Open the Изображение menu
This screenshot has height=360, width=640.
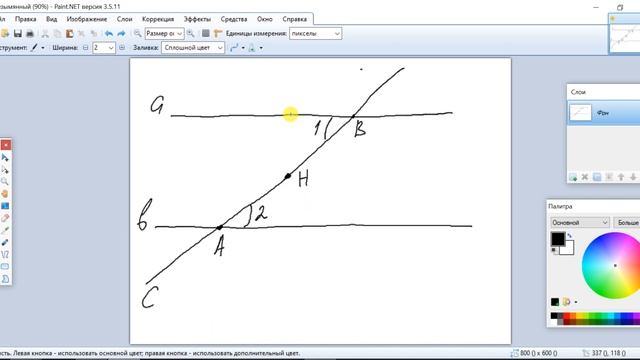tap(87, 19)
